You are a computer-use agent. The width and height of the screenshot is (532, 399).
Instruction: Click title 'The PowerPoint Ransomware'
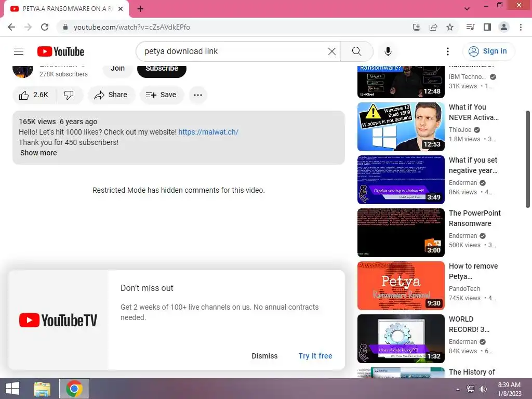pos(475,218)
